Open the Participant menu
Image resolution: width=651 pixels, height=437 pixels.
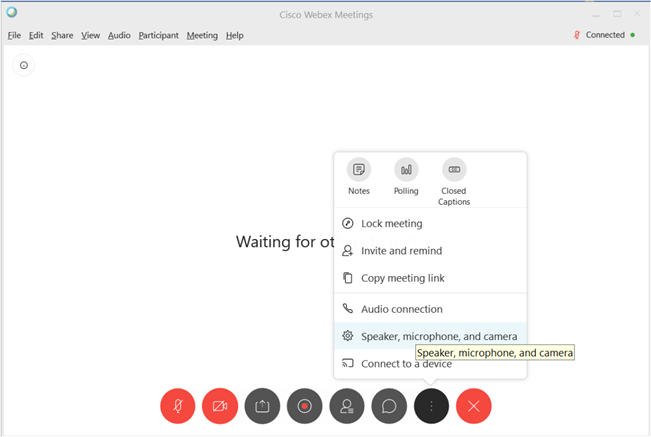coord(158,35)
